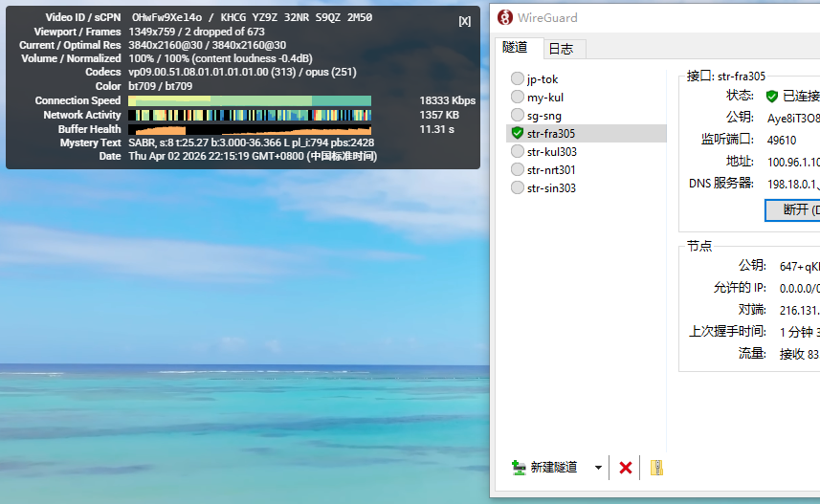Viewport: 820px width, 504px height.
Task: Click the str-sin303 gray status circle
Action: pyautogui.click(x=518, y=187)
